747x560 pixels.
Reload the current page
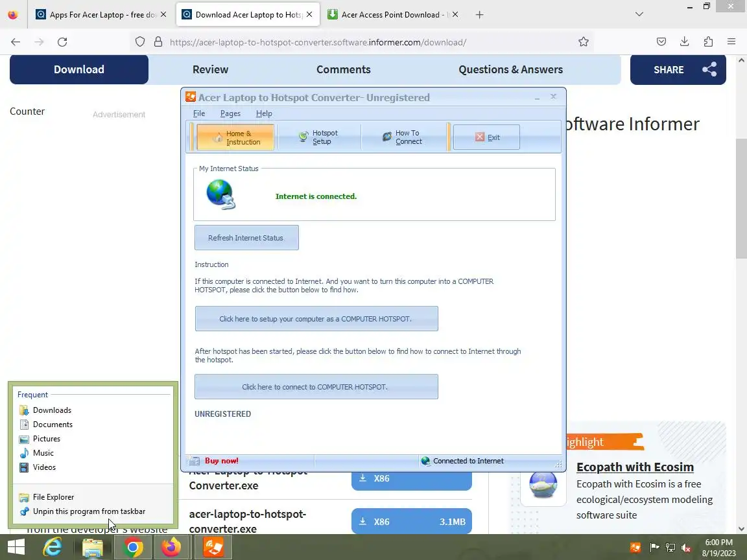pos(62,42)
